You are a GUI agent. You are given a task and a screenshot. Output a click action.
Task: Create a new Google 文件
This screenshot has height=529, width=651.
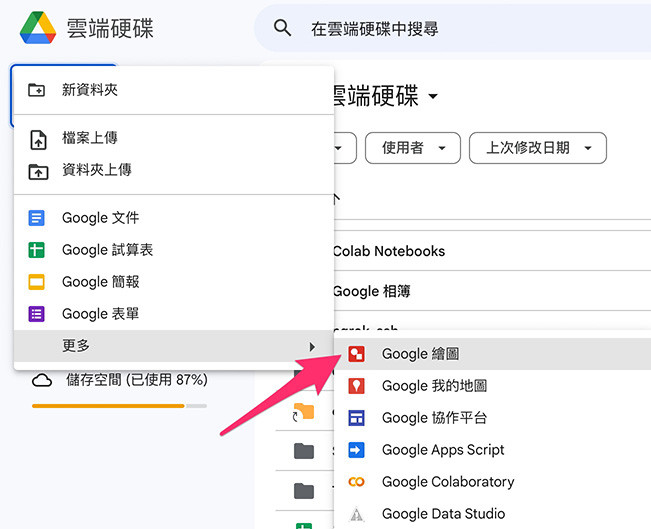point(174,218)
